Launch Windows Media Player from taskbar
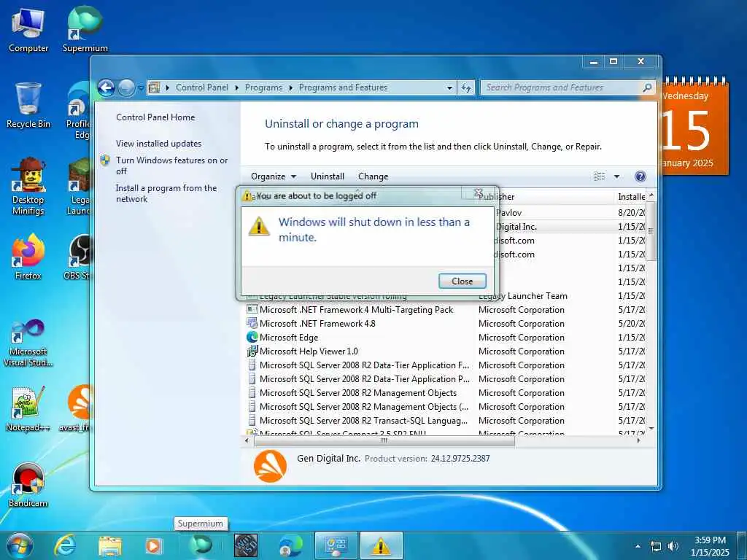The height and width of the screenshot is (560, 747). (x=153, y=545)
